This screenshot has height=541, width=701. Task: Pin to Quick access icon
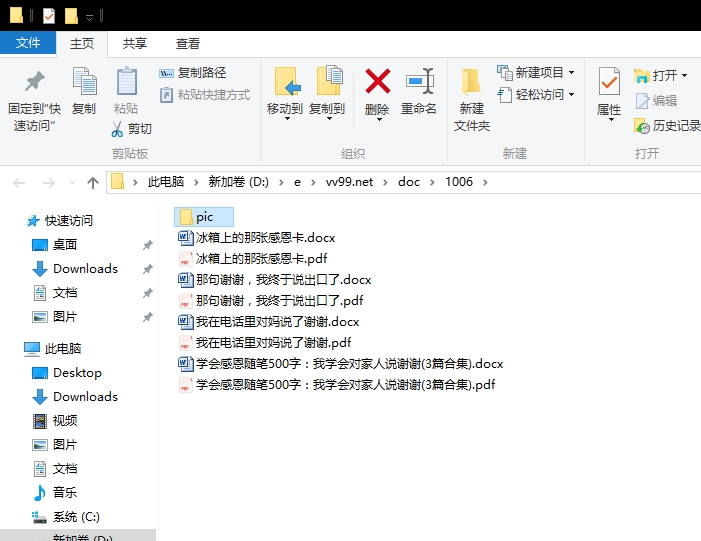click(34, 81)
